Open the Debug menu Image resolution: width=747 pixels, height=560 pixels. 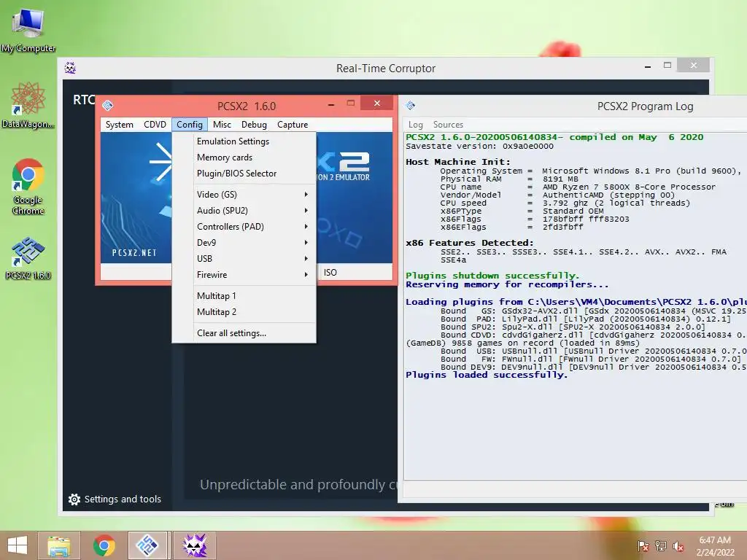point(254,124)
